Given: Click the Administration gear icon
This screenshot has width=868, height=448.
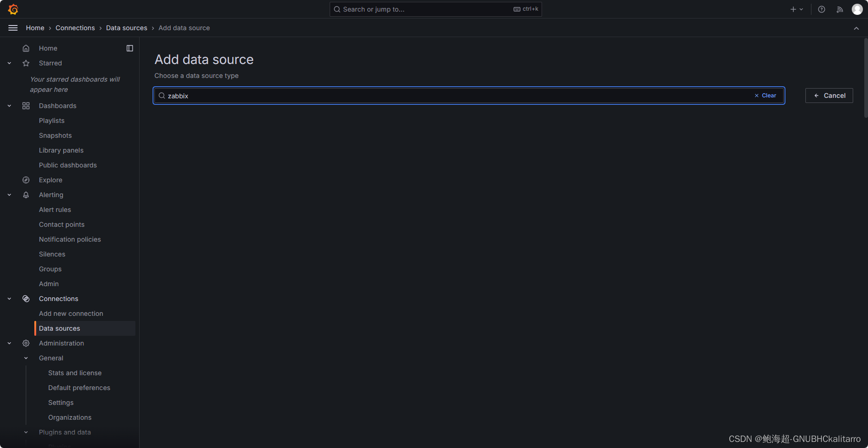Looking at the screenshot, I should click(x=26, y=343).
